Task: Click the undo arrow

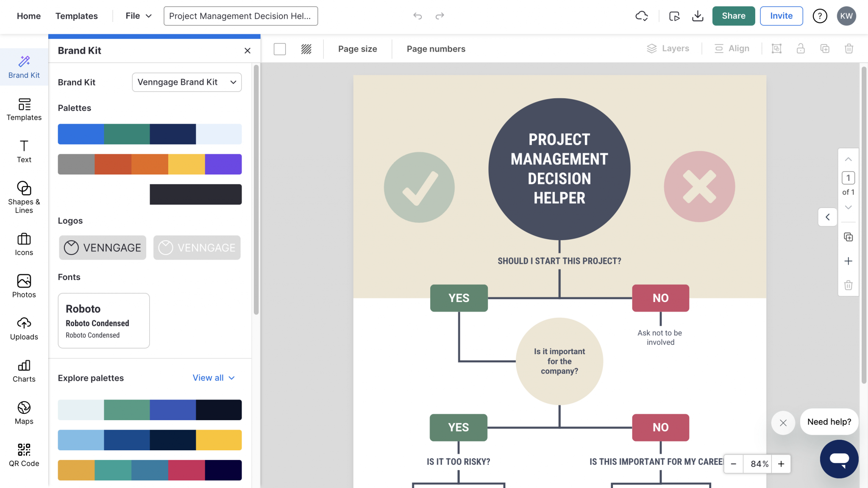Action: pyautogui.click(x=417, y=16)
